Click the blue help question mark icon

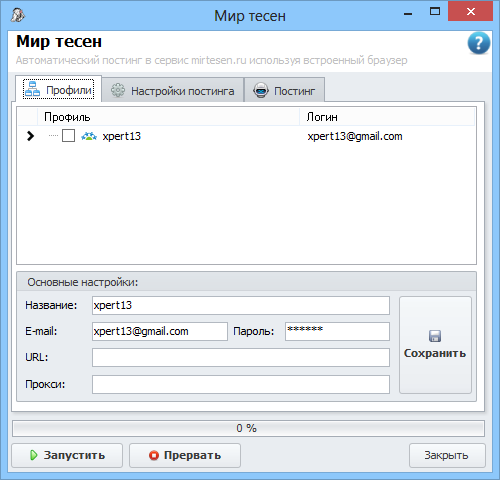pyautogui.click(x=479, y=43)
